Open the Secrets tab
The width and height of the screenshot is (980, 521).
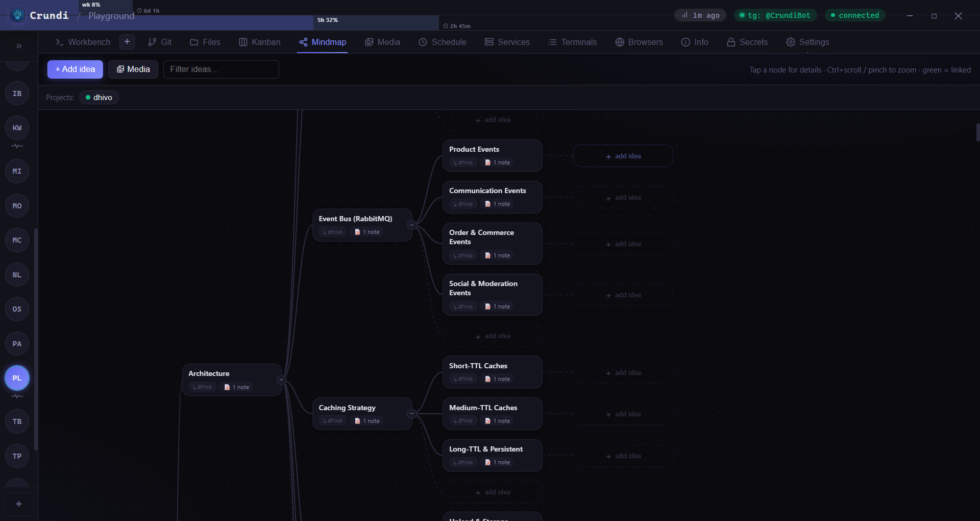[x=747, y=42]
